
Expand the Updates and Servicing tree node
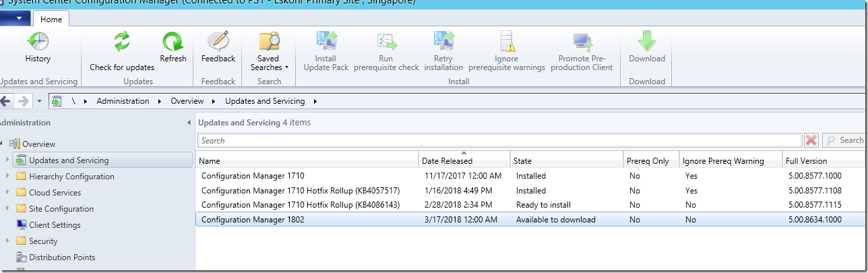7,160
